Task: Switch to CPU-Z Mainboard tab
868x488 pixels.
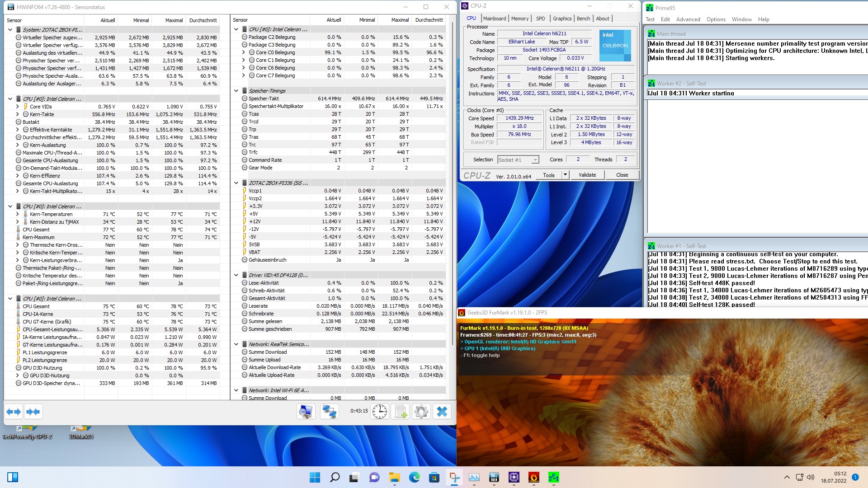Action: click(495, 19)
